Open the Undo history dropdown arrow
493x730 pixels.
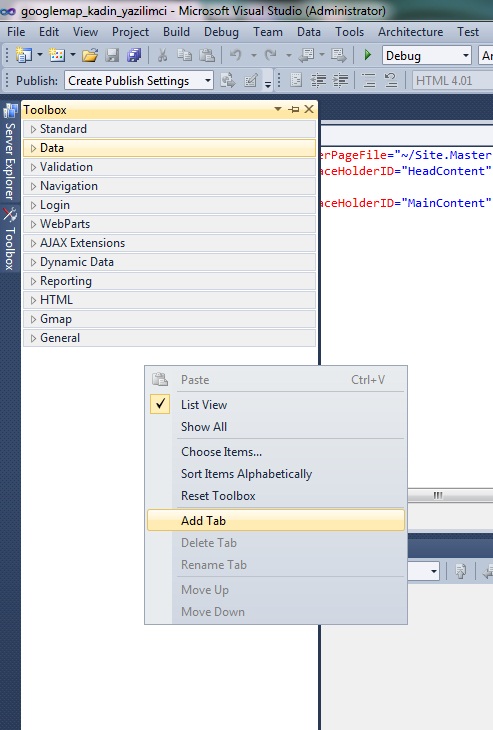coord(254,55)
